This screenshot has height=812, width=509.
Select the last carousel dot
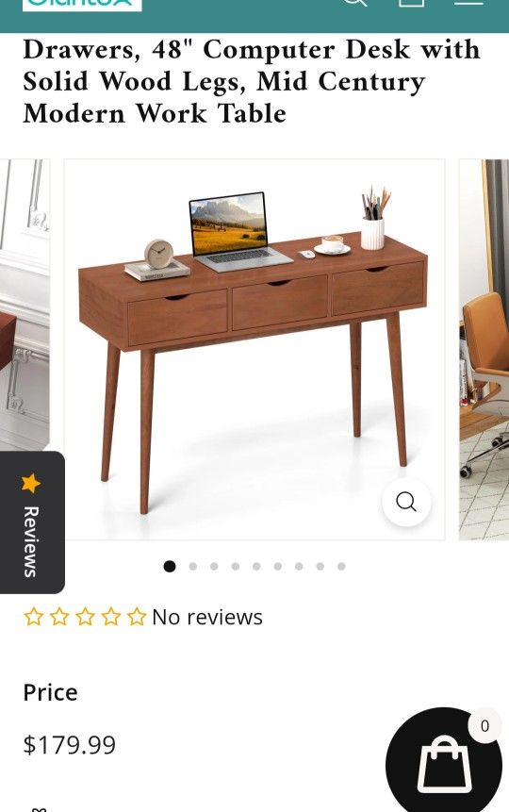point(342,567)
